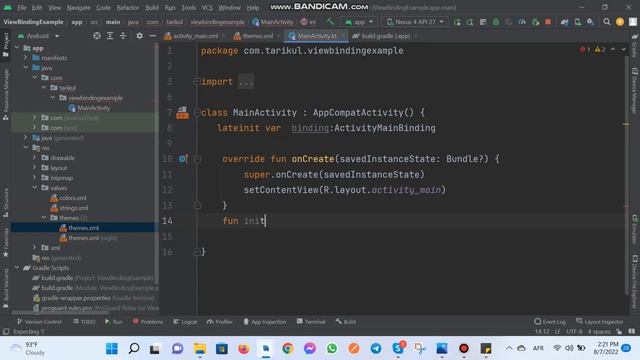Click the Profile app gauge icon
This screenshot has width=640, height=360.
click(522, 22)
